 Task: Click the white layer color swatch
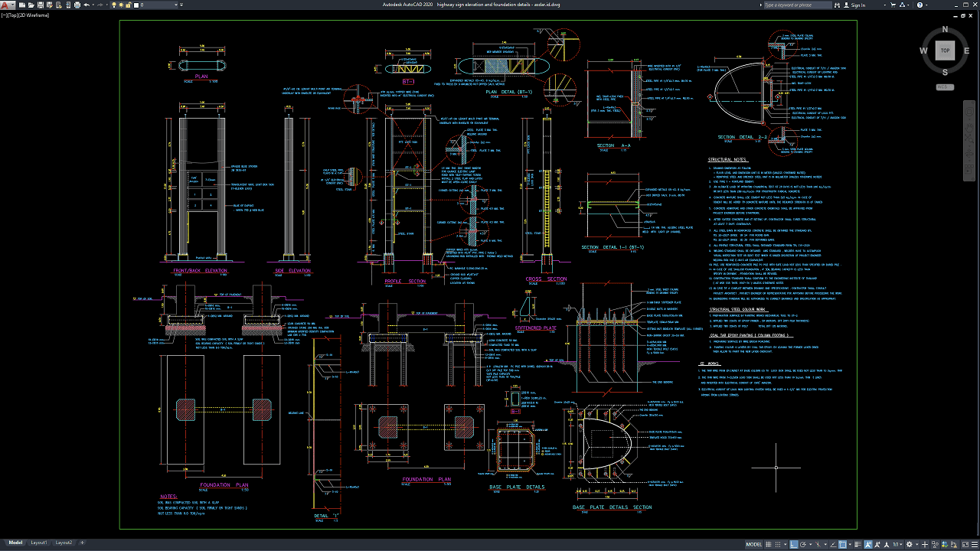point(136,5)
